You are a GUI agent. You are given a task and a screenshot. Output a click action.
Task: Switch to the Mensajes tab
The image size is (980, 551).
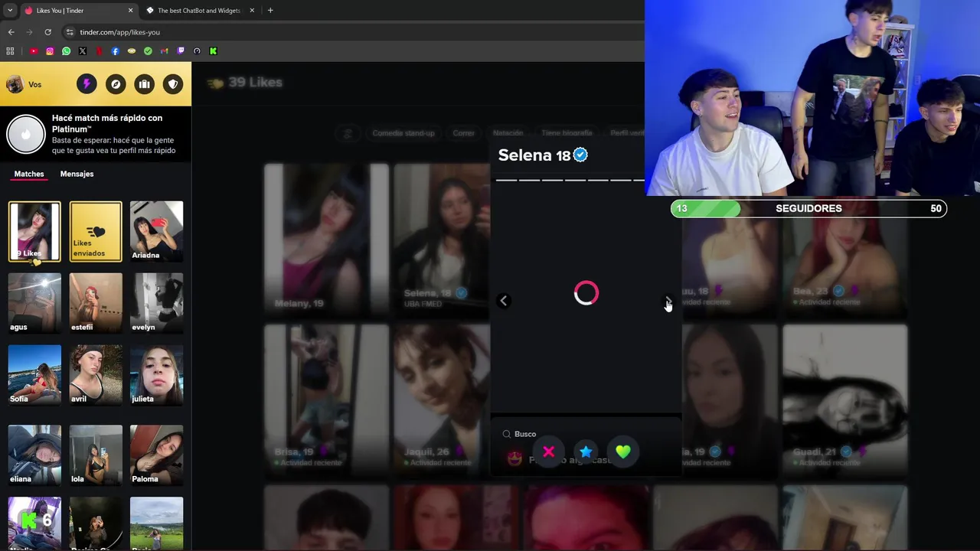(x=77, y=174)
